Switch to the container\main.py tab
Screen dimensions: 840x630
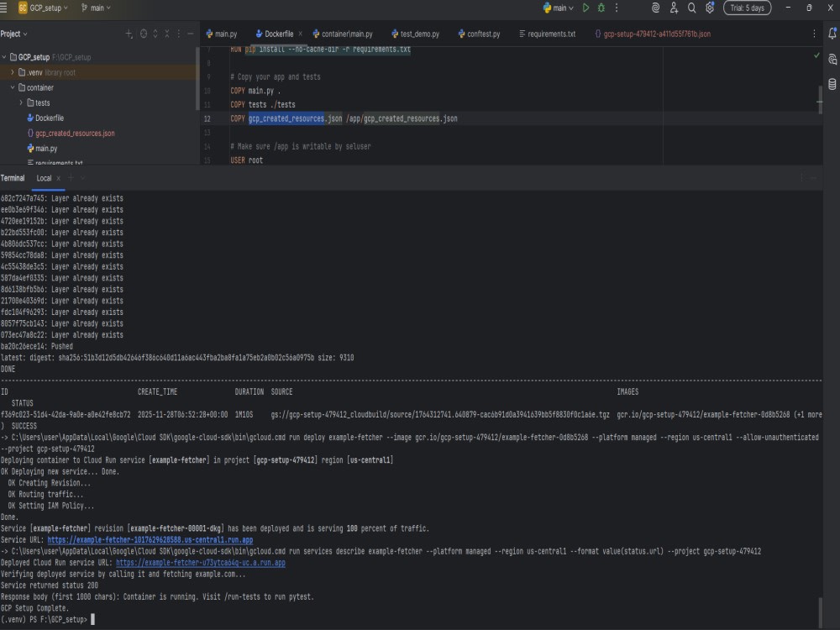[343, 34]
